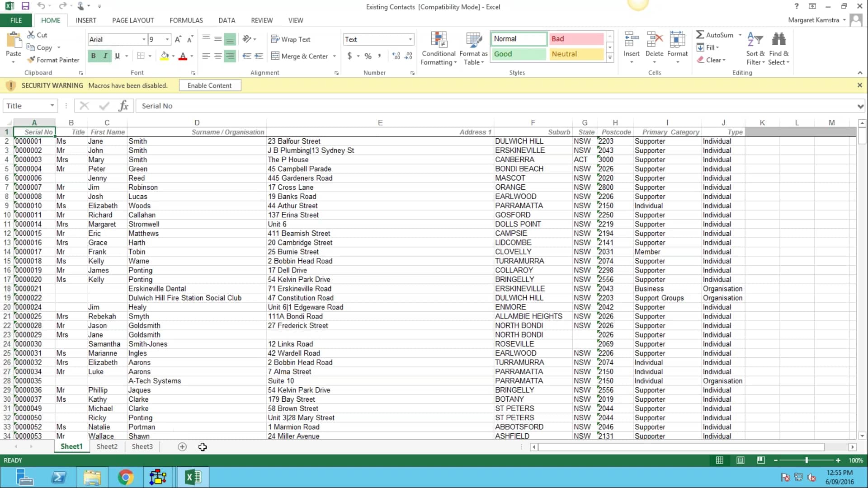The width and height of the screenshot is (868, 488).
Task: Click the Merge & Center icon
Action: click(x=299, y=56)
